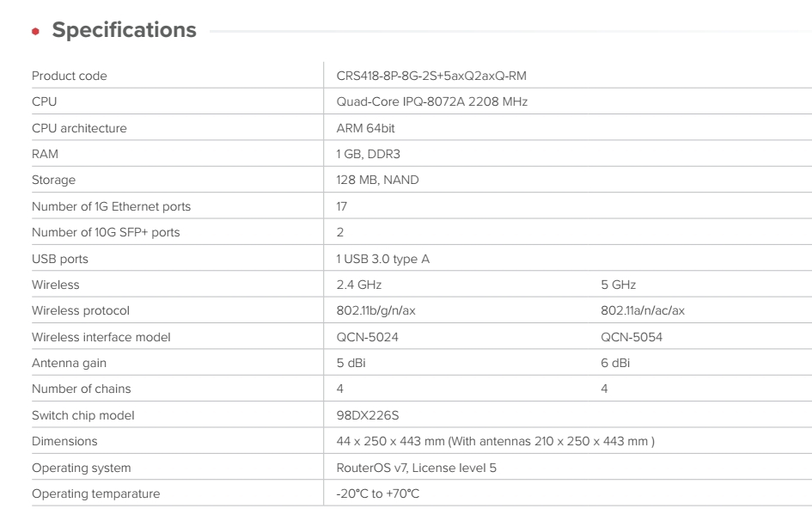Viewport: 812px width, 527px height.
Task: Click the Number of 1G Ethernet ports label
Action: (x=111, y=206)
